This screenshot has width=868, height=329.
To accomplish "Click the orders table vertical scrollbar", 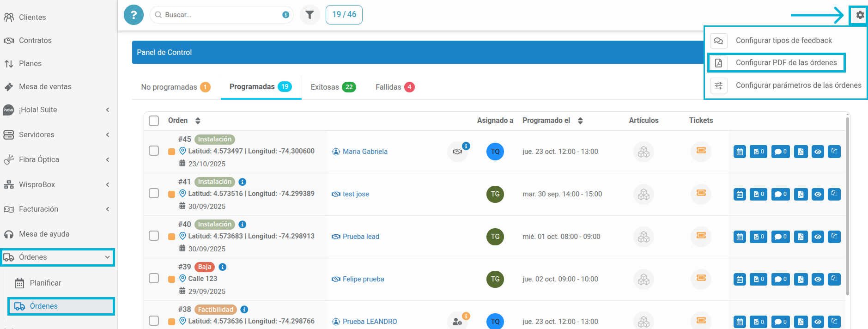I will coord(848,207).
